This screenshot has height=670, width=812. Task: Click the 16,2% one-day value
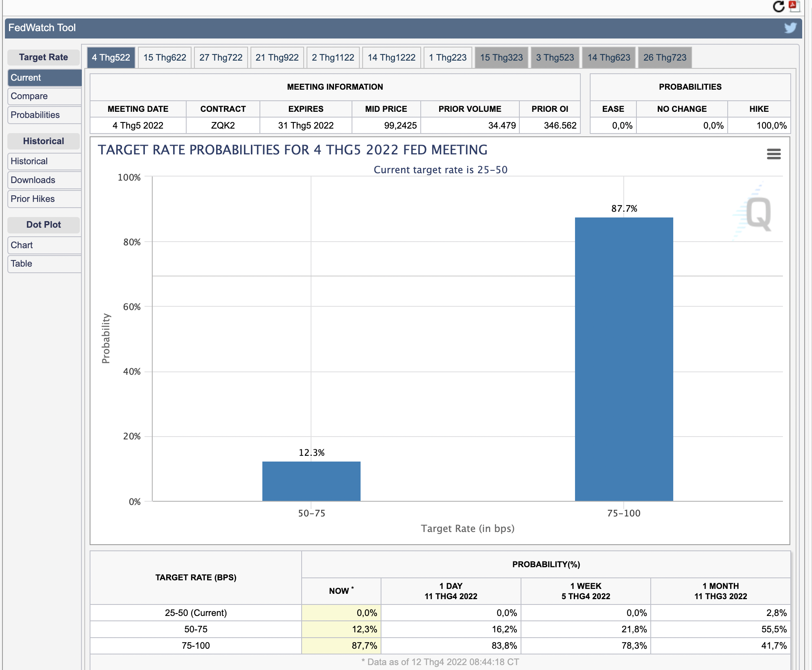(504, 629)
